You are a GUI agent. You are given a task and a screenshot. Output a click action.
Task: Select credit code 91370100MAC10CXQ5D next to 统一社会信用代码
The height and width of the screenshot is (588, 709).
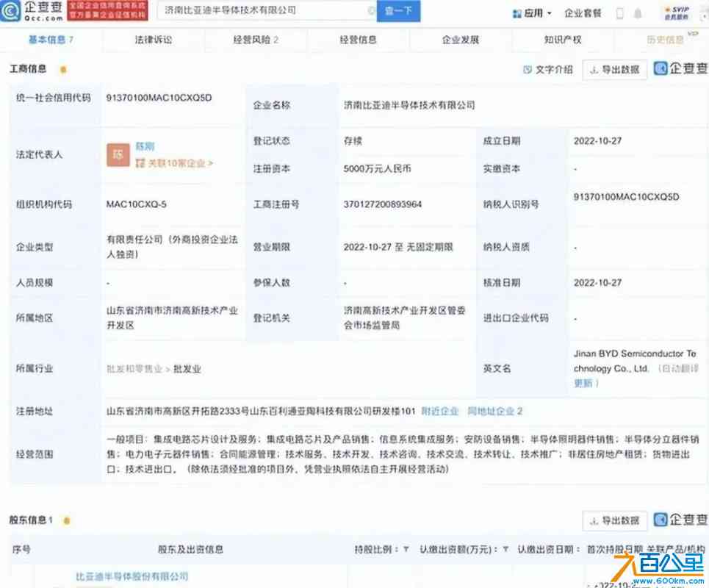[x=159, y=98]
